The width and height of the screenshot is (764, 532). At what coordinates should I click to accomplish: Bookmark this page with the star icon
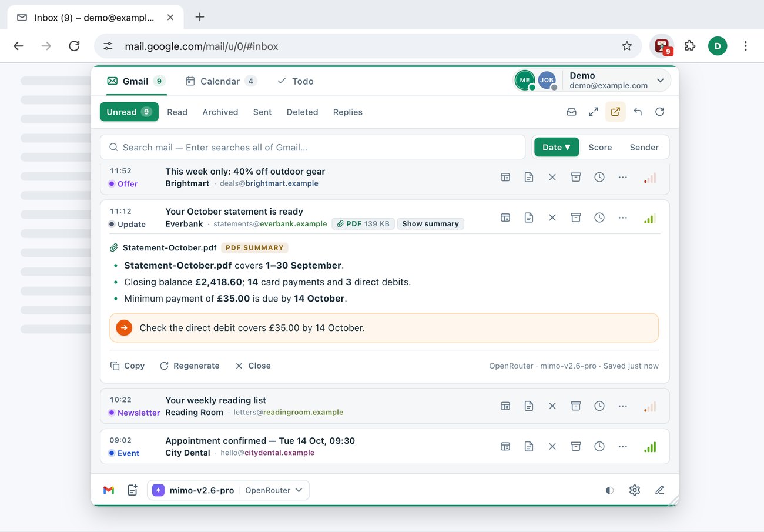(x=627, y=46)
